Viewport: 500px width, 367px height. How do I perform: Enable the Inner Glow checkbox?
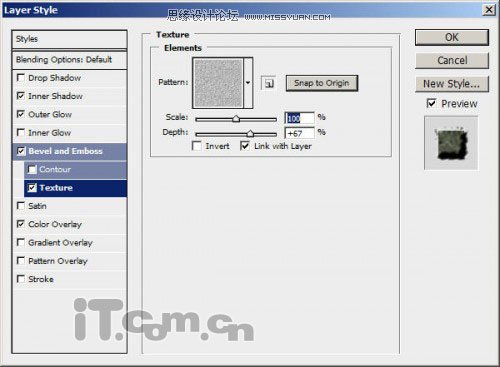coord(21,133)
